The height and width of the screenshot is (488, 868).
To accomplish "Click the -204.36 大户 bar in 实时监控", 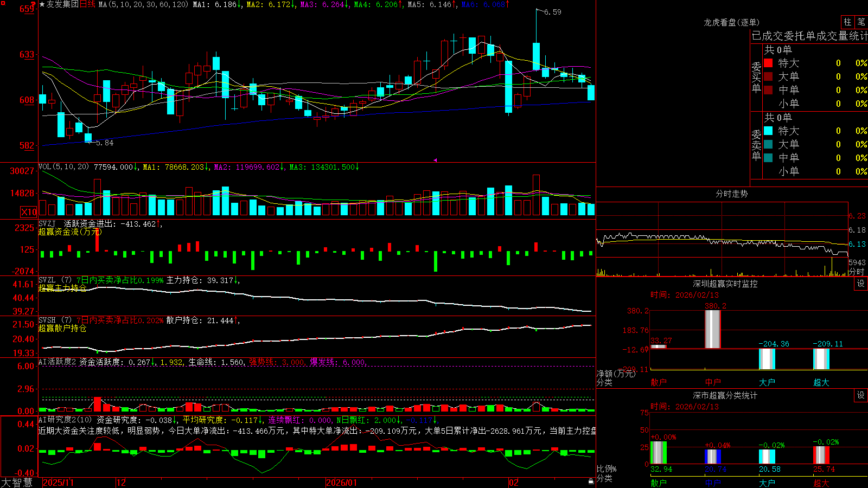I will [767, 359].
